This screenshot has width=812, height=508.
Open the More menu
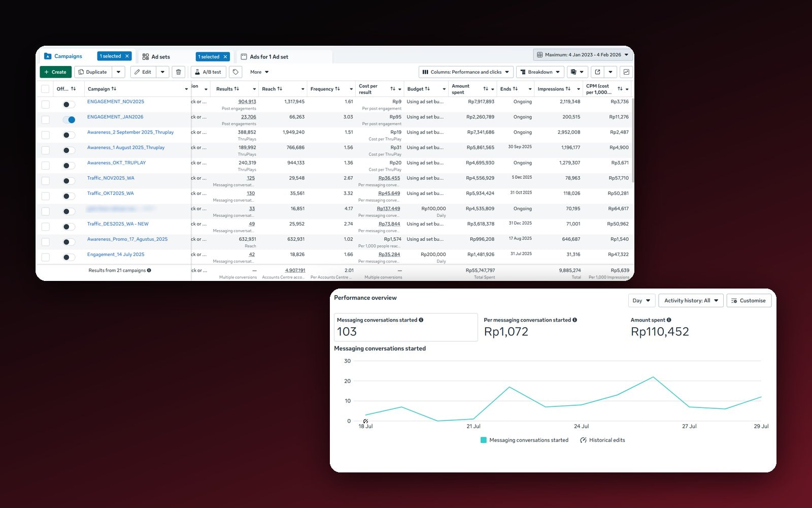point(259,72)
